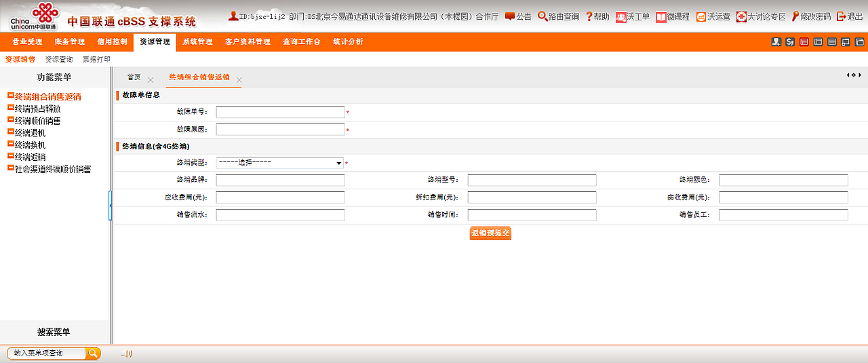Click the diamond tab list icon

click(854, 75)
